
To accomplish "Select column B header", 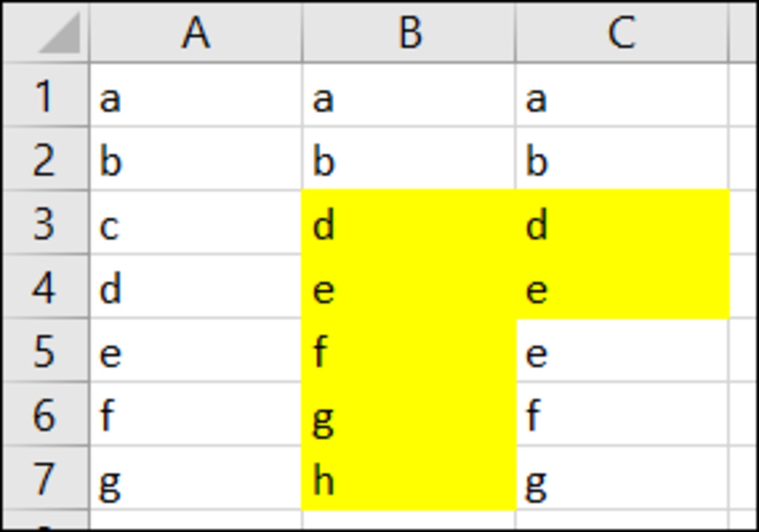I will click(x=409, y=33).
